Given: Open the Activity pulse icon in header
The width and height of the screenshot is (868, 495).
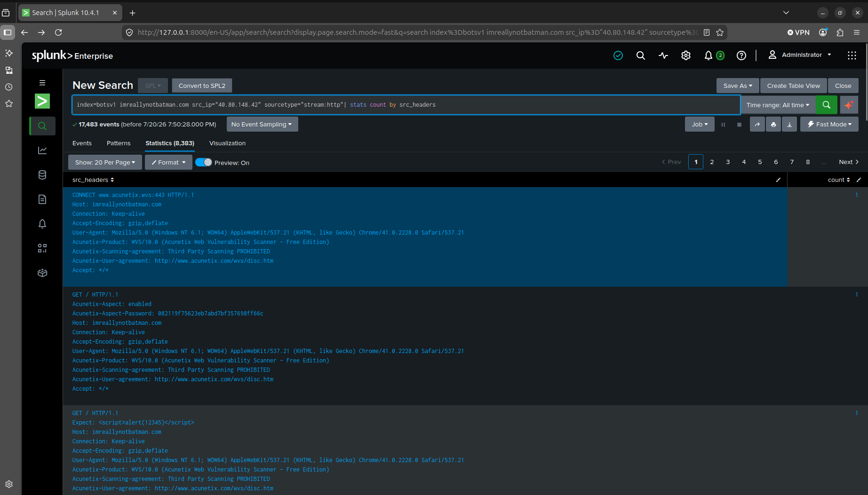Looking at the screenshot, I should (663, 55).
